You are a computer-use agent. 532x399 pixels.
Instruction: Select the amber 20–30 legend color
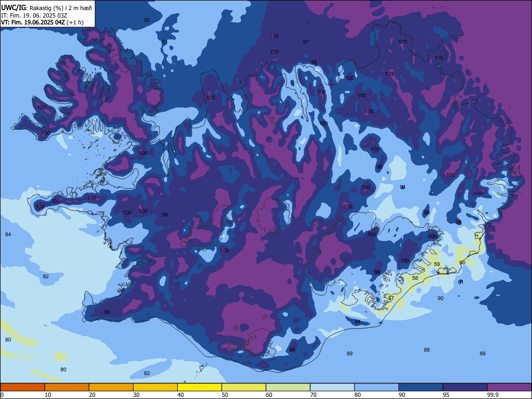pyautogui.click(x=111, y=387)
